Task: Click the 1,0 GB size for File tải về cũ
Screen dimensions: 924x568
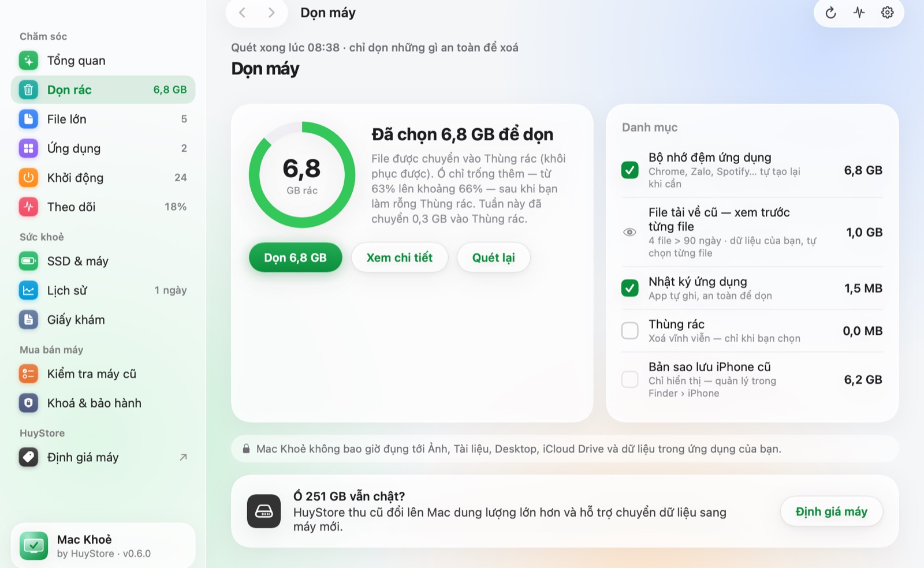Action: tap(865, 232)
